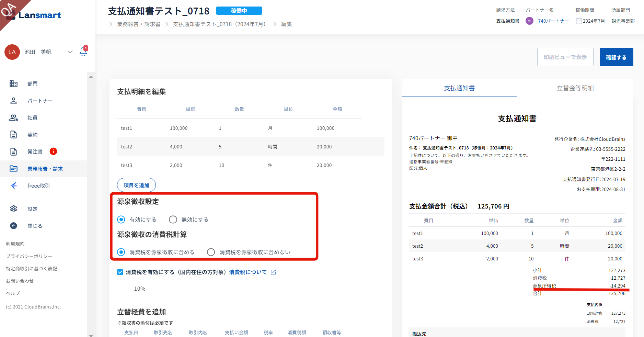
Task: Select the 支払通知書 tab
Action: coord(459,88)
